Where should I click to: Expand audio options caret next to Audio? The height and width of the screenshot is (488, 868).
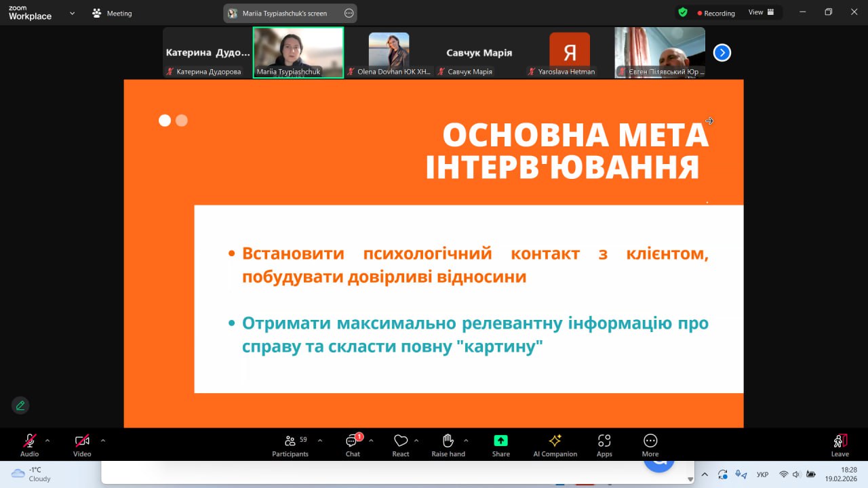pyautogui.click(x=47, y=441)
